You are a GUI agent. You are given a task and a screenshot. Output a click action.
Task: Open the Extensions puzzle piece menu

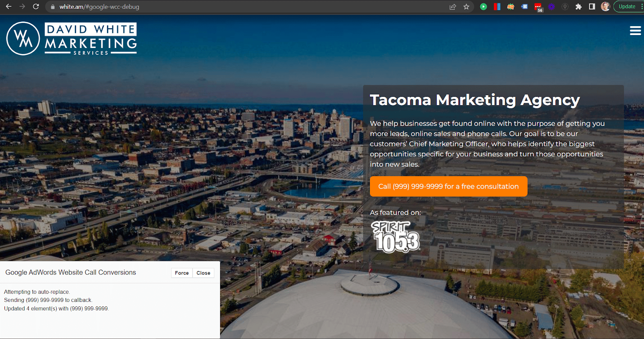click(x=578, y=6)
